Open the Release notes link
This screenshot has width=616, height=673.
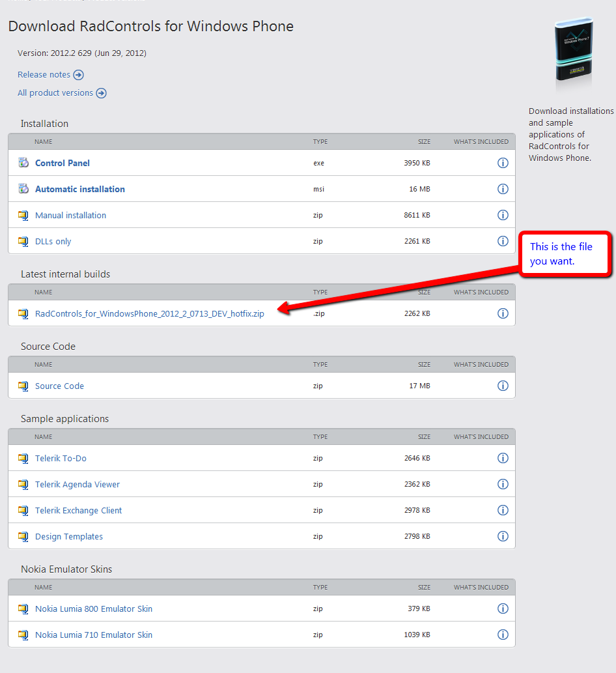click(x=44, y=75)
